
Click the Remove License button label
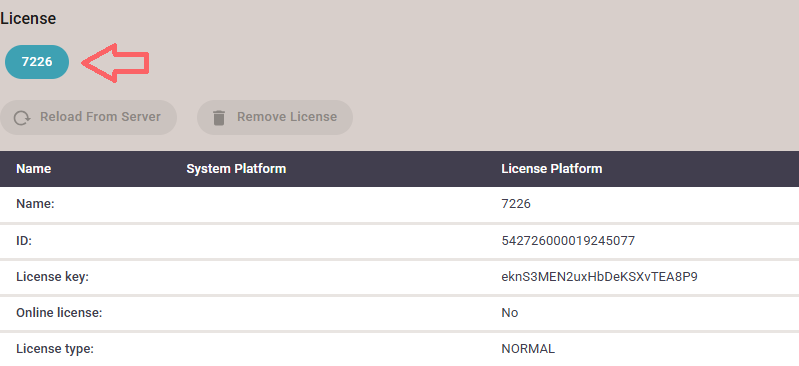tap(287, 117)
